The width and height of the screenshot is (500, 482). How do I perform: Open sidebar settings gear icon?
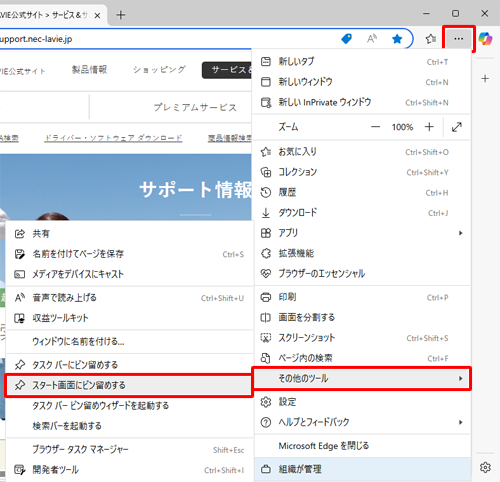coord(485,467)
